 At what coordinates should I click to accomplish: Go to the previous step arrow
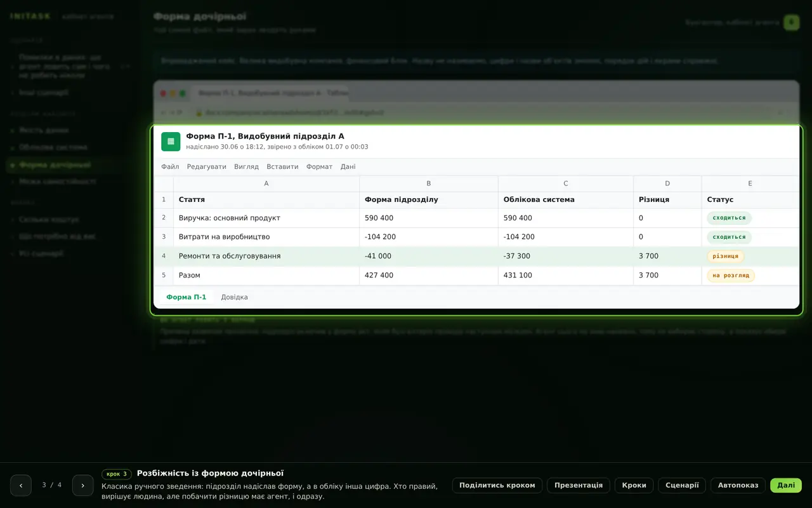coord(21,485)
